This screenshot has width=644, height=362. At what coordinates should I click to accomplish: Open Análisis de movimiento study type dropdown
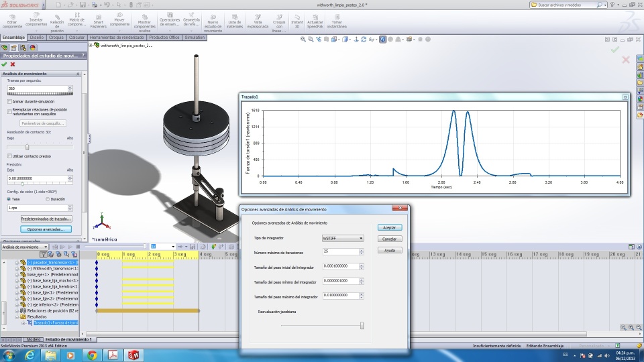(25, 247)
